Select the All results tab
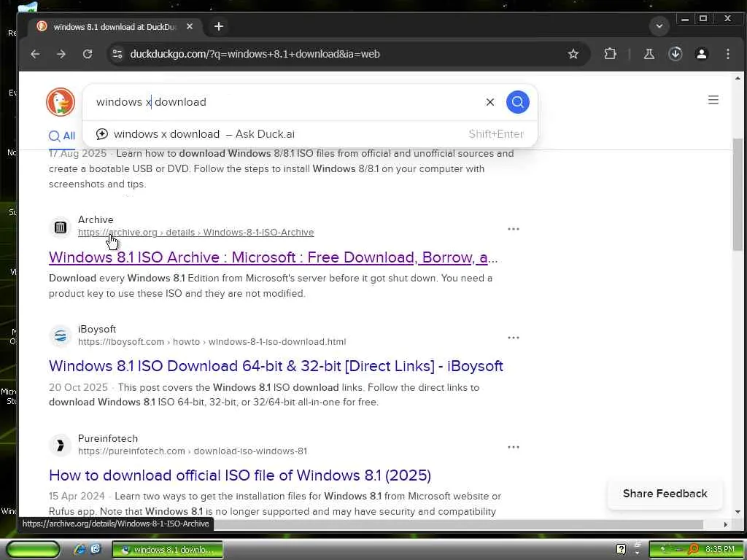The image size is (747, 560). click(x=62, y=136)
